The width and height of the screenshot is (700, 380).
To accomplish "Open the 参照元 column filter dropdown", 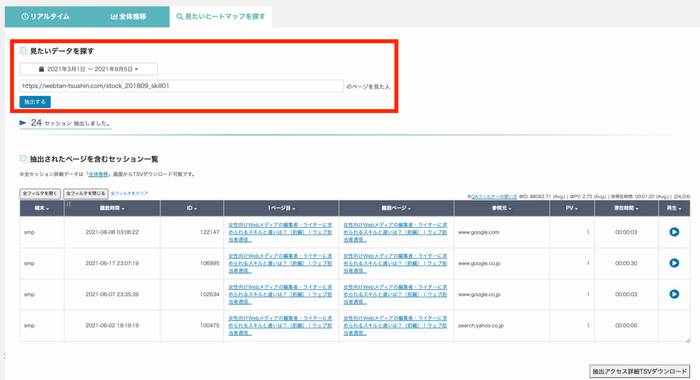I will (x=502, y=208).
